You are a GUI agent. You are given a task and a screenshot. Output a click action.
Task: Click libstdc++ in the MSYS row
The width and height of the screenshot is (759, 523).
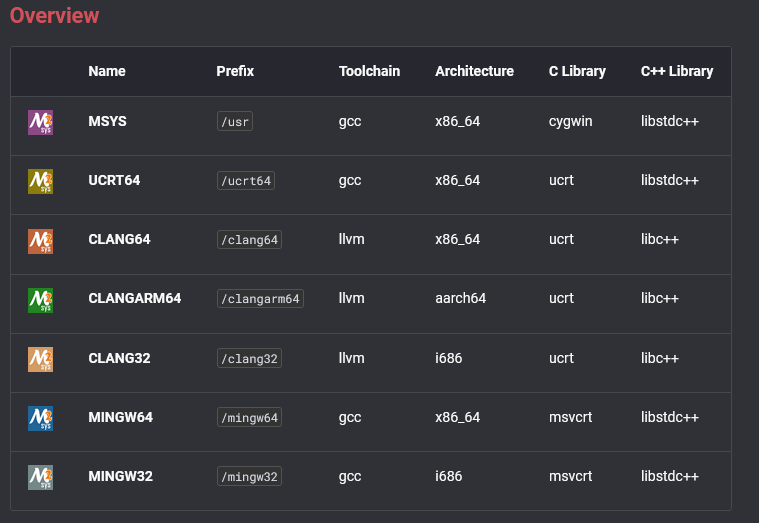670,121
